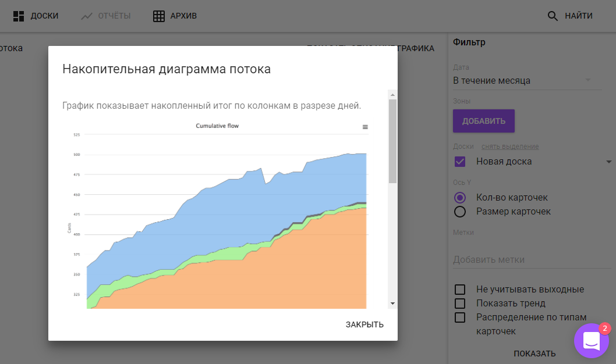
Task: Click the Добавить метки input field
Action: [527, 260]
